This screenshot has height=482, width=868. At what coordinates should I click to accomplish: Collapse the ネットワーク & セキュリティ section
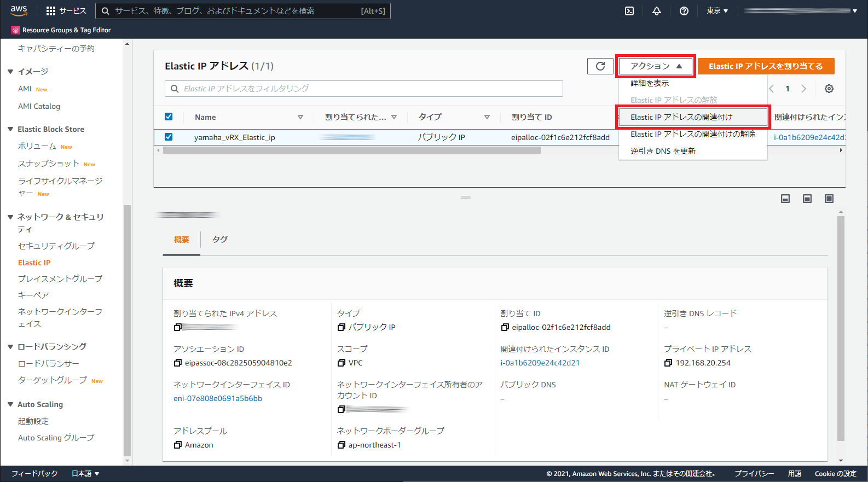10,217
